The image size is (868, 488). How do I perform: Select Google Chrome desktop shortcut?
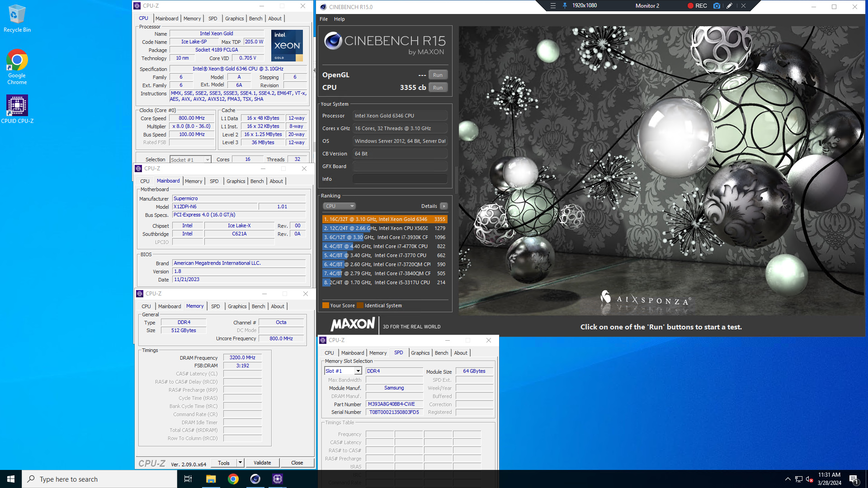tap(17, 67)
